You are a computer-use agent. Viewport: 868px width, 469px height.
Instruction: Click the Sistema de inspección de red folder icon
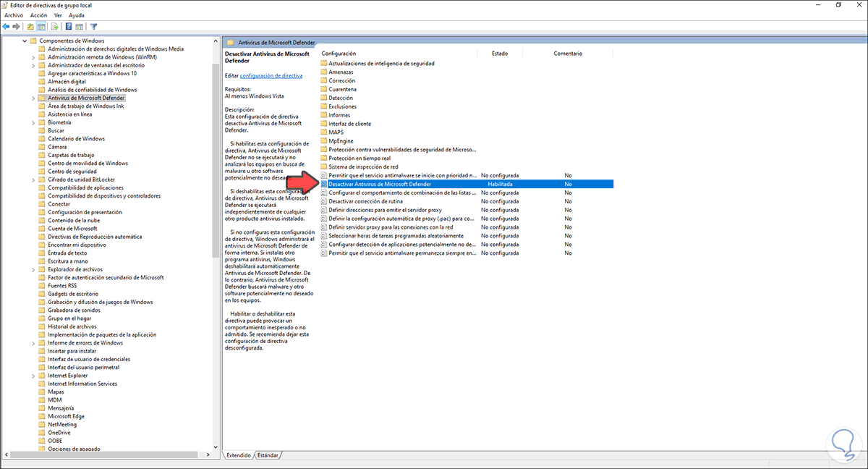point(323,166)
